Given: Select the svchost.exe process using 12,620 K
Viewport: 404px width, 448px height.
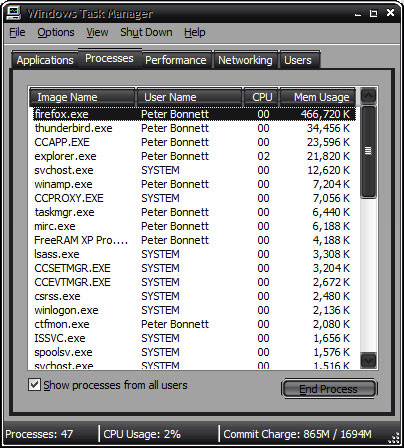Looking at the screenshot, I should click(194, 170).
